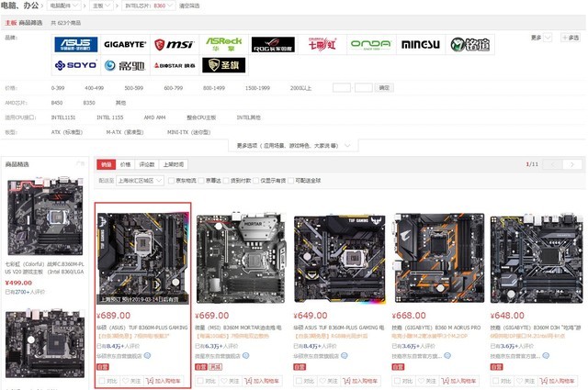Select the ONDA brand logo

click(x=371, y=44)
